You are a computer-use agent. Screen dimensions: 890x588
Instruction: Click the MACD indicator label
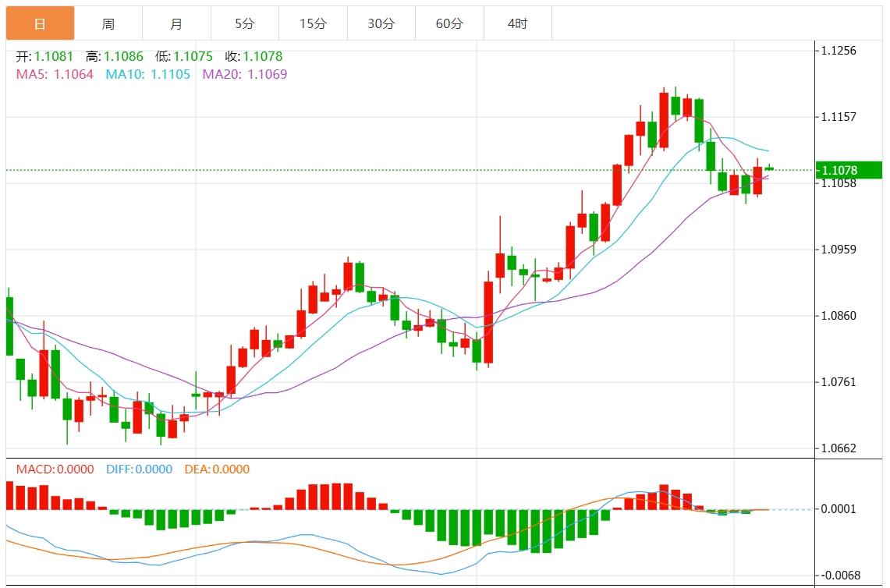pos(55,469)
